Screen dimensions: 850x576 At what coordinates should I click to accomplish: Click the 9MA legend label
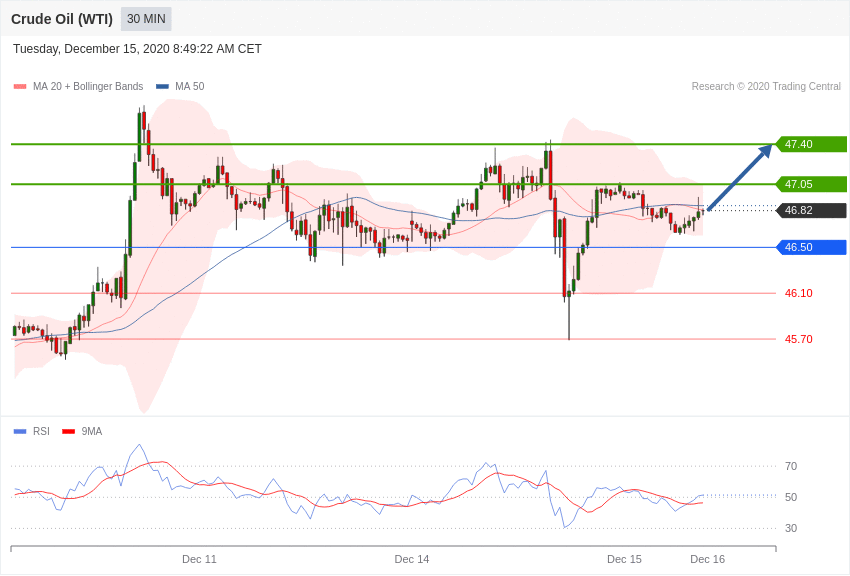pos(92,431)
